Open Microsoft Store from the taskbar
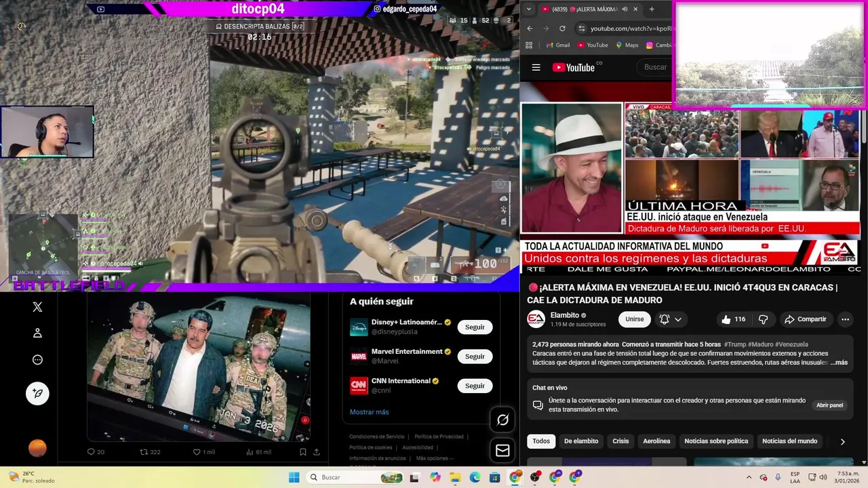 tap(494, 477)
